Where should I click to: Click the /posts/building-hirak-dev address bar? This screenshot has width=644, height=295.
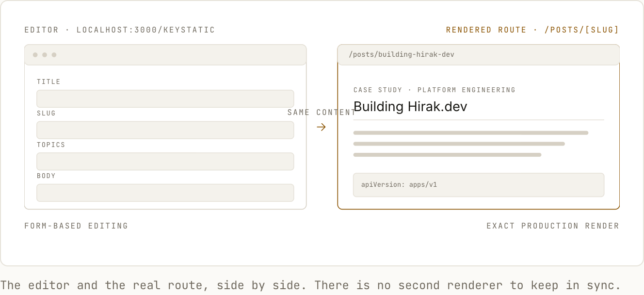pos(479,55)
